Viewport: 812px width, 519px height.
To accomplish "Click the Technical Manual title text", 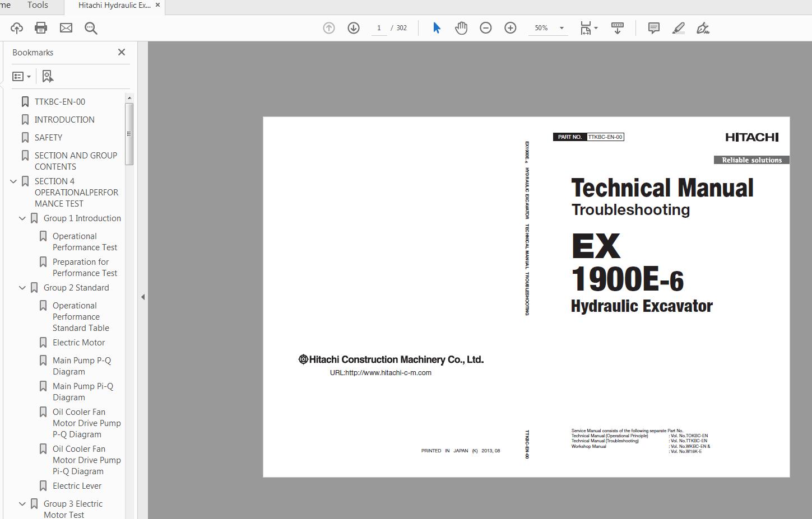I will point(662,188).
